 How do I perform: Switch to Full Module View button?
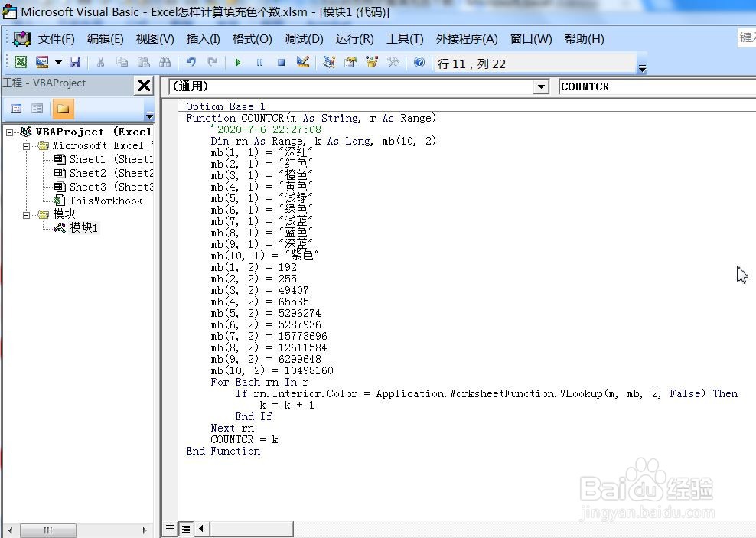click(186, 529)
